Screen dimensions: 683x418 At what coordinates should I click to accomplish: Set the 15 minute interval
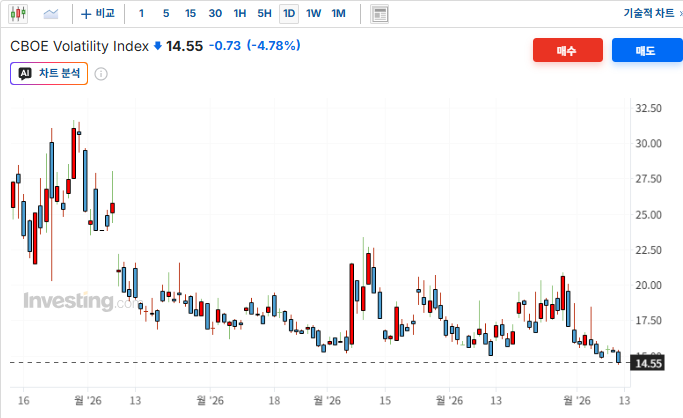(x=190, y=13)
